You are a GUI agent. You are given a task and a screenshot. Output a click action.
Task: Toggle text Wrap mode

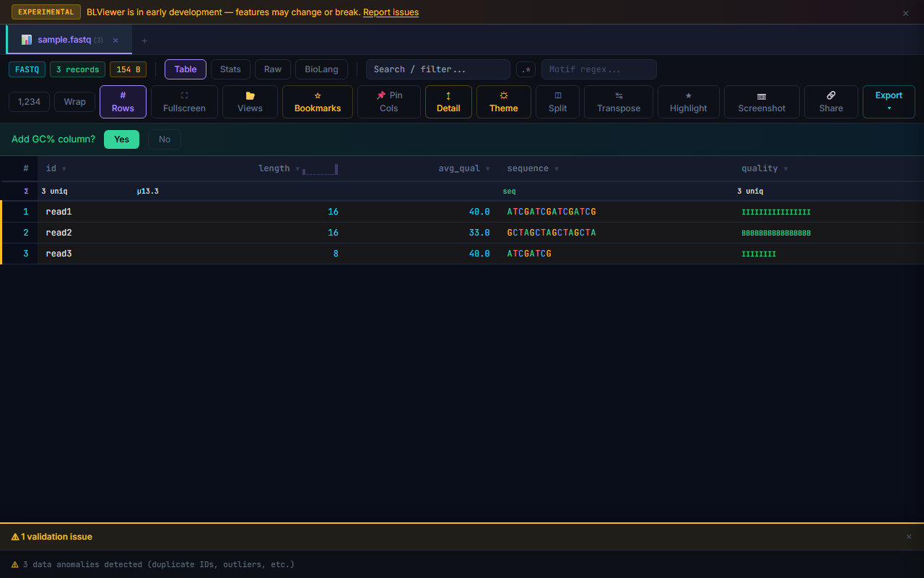click(x=74, y=101)
